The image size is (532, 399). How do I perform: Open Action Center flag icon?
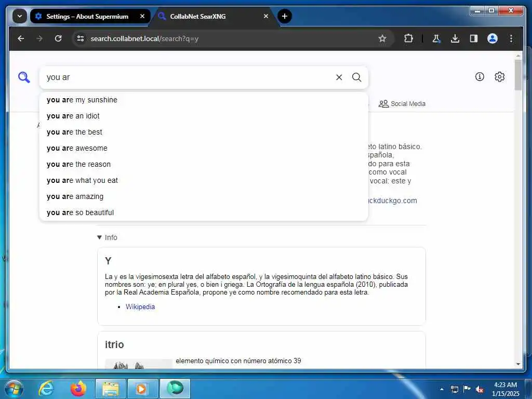pyautogui.click(x=467, y=389)
